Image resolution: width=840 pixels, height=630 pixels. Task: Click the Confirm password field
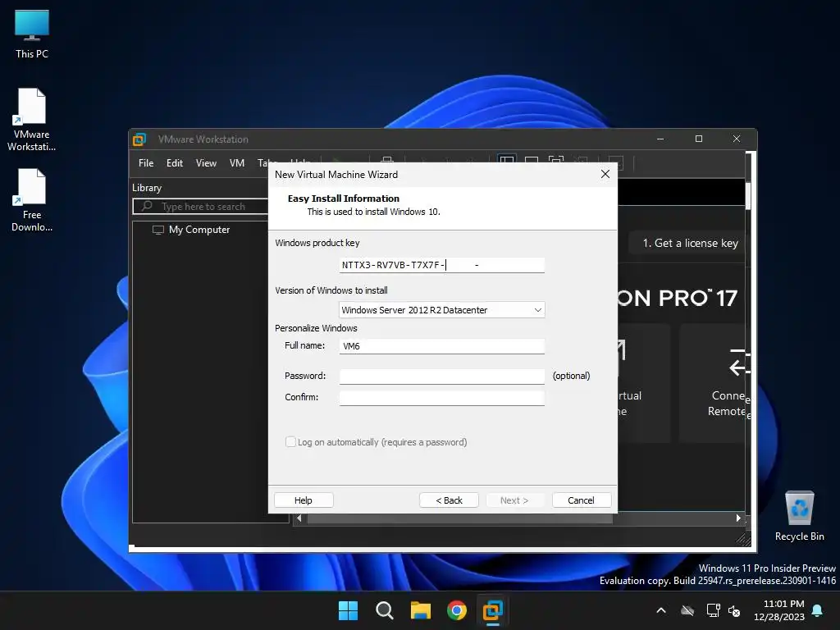click(x=442, y=398)
